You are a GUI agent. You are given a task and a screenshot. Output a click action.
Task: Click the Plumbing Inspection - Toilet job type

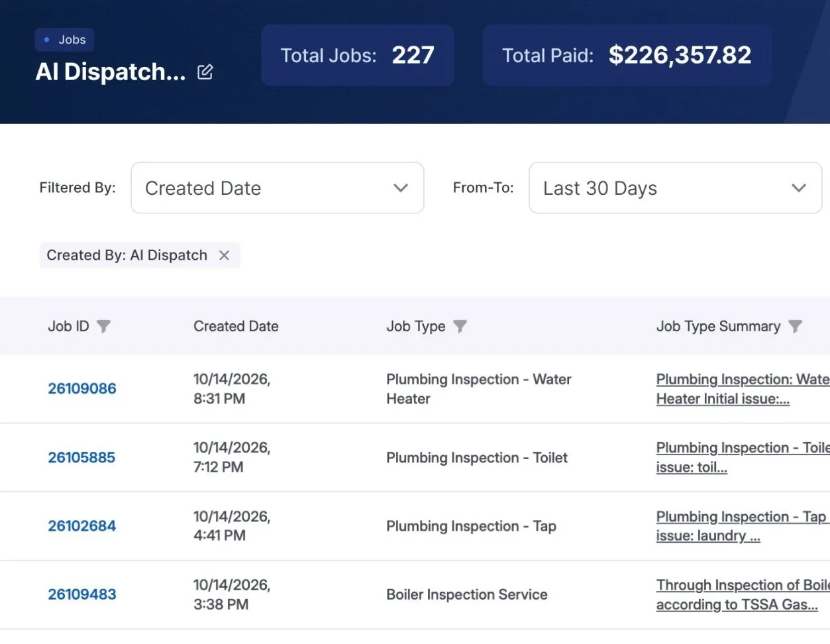point(477,458)
